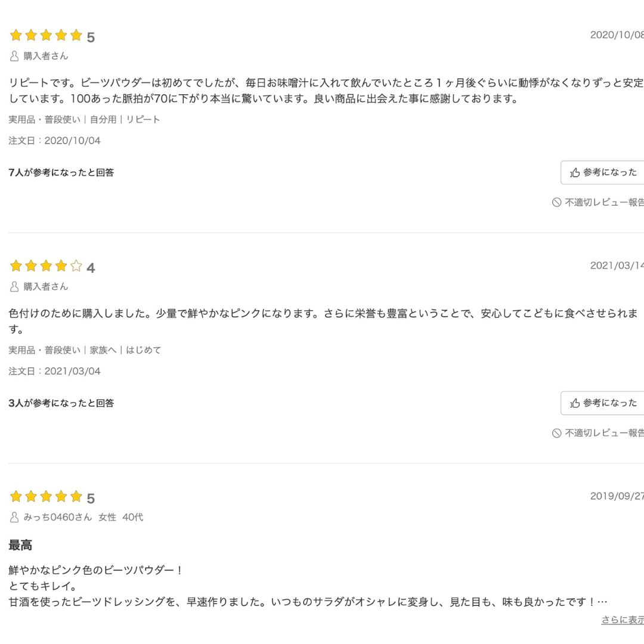Report first review via 不適切レビュー報告
This screenshot has width=644, height=644.
[x=603, y=203]
